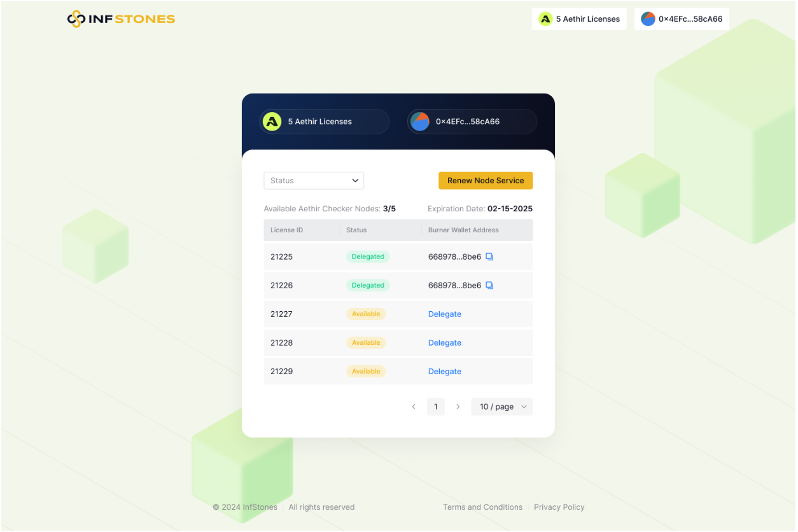Go to next page arrow
This screenshot has width=798, height=532.
click(458, 407)
